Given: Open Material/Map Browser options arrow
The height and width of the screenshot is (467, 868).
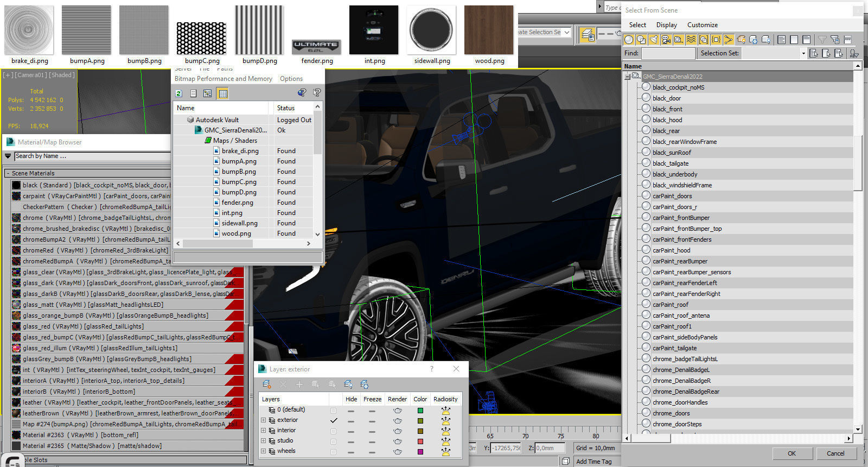Looking at the screenshot, I should [8, 156].
